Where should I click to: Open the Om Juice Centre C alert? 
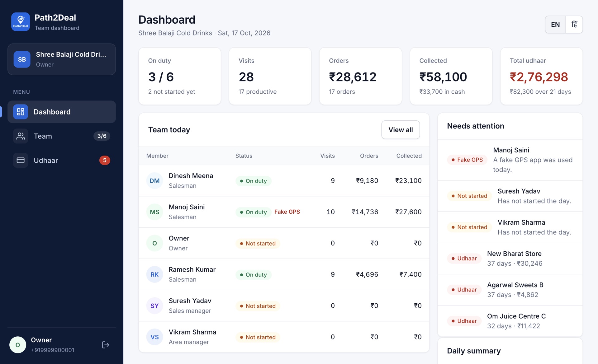click(510, 321)
